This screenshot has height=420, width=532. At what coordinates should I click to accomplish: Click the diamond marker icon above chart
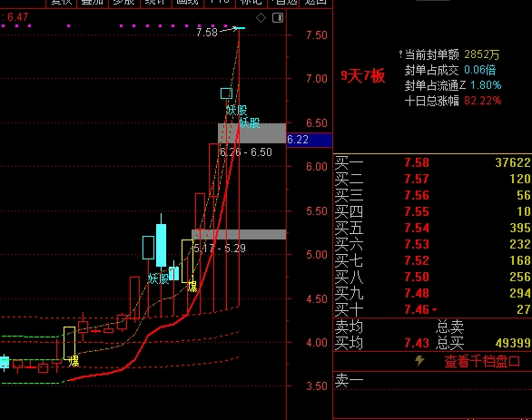pos(261,17)
